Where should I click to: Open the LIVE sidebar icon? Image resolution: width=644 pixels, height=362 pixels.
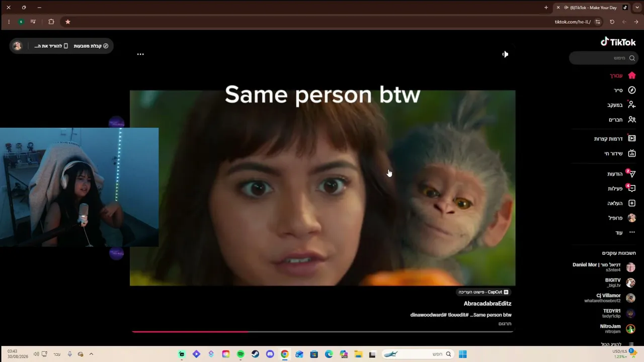point(632,153)
